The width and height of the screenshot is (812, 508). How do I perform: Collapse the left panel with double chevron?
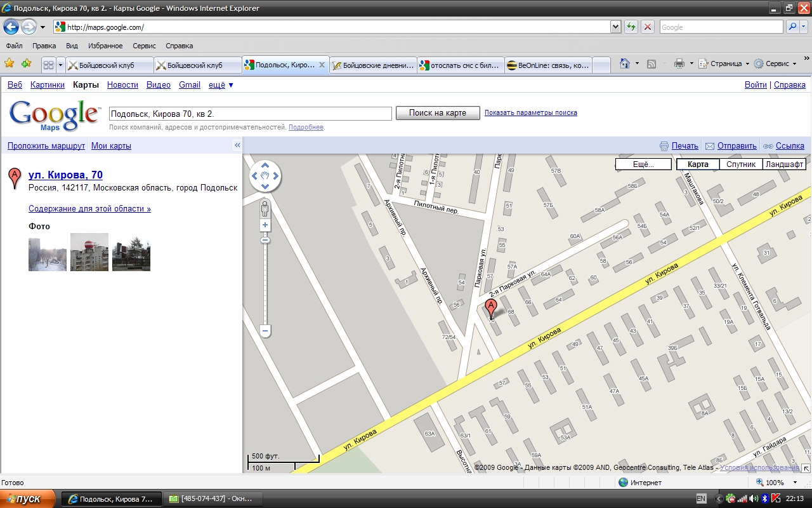pos(237,145)
